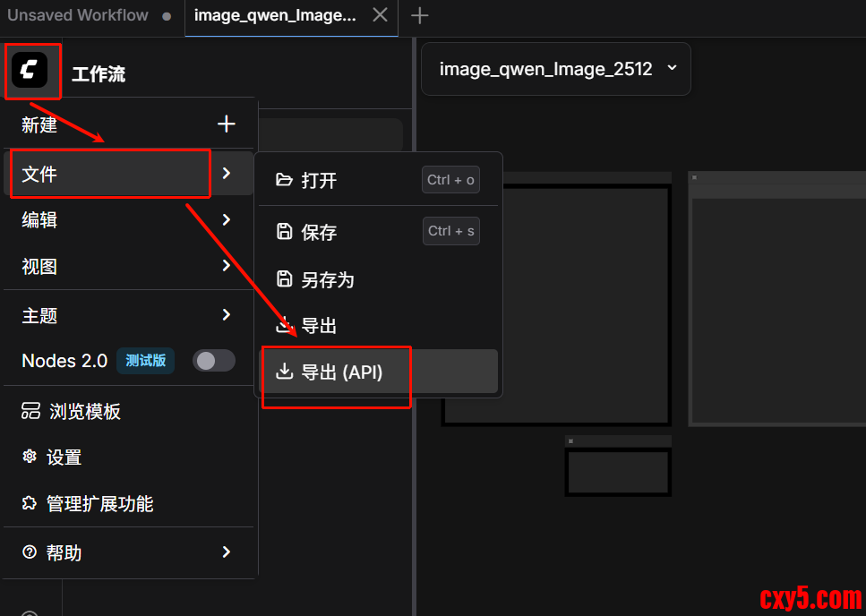Click the right-side node on canvas
This screenshot has width=866, height=616.
pyautogui.click(x=776, y=299)
